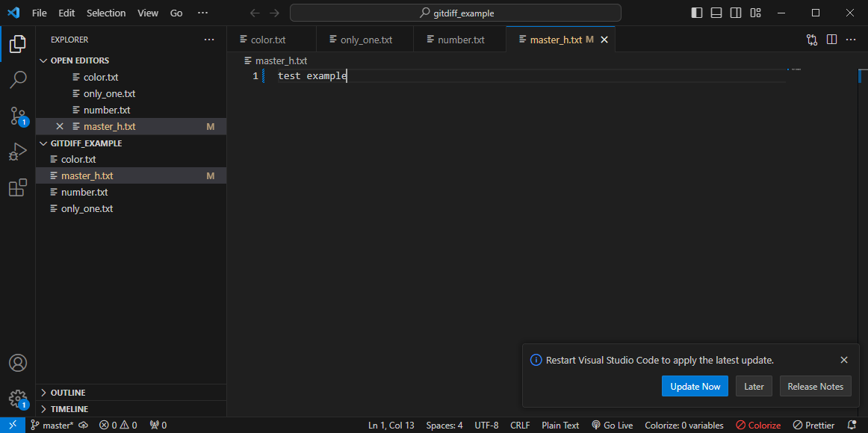Open notifications bell icon
The image size is (868, 433).
[852, 426]
